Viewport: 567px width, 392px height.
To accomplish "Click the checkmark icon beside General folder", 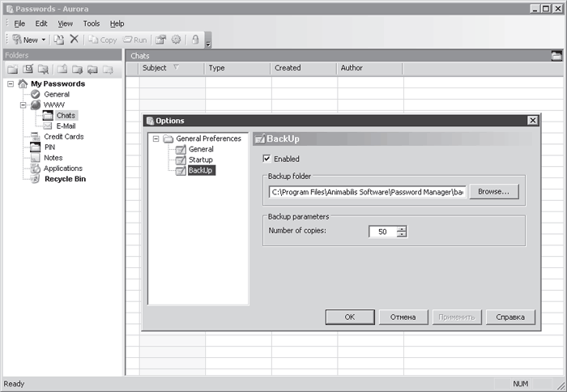I will [x=36, y=95].
